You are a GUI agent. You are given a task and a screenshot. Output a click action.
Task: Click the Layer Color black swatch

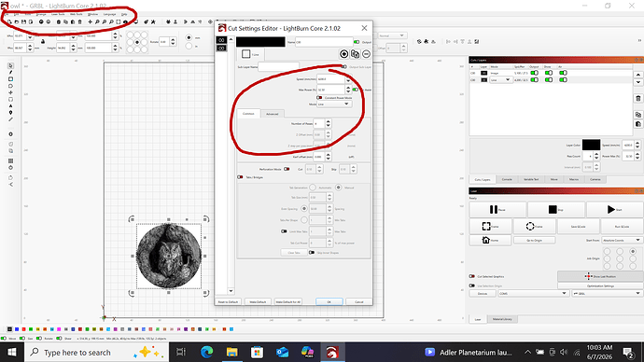pyautogui.click(x=591, y=145)
